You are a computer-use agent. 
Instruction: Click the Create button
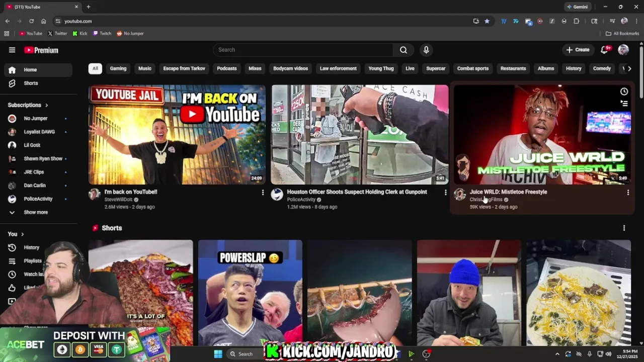coord(578,50)
